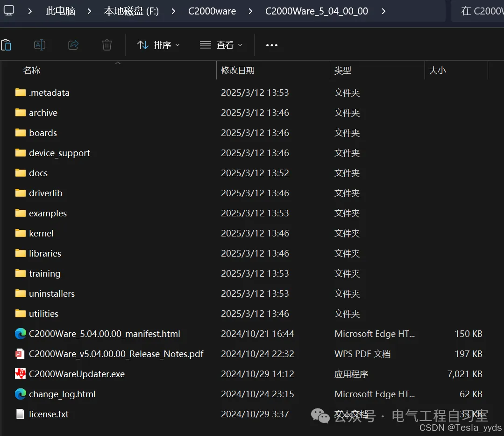Click the 150 KB size value
This screenshot has width=504, height=436.
[x=469, y=334]
